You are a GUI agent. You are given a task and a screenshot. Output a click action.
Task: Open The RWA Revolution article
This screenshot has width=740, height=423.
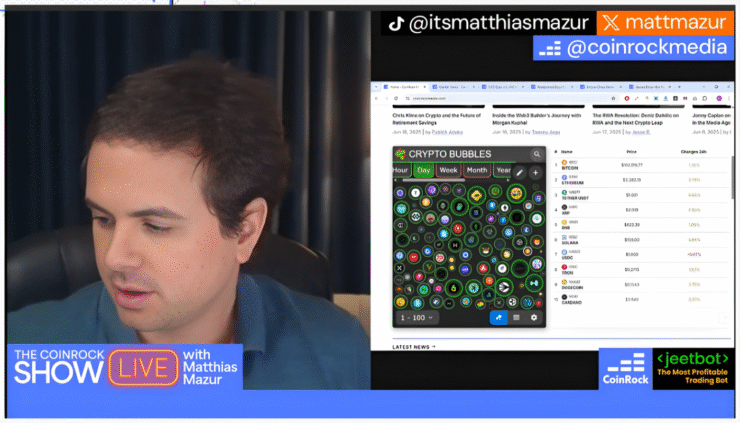pos(636,119)
